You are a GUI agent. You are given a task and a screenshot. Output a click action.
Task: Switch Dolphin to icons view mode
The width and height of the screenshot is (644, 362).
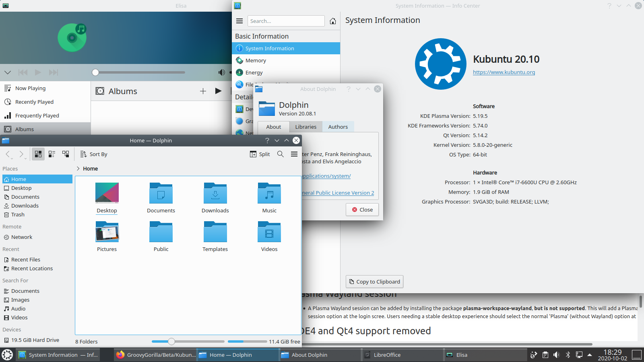tap(38, 154)
